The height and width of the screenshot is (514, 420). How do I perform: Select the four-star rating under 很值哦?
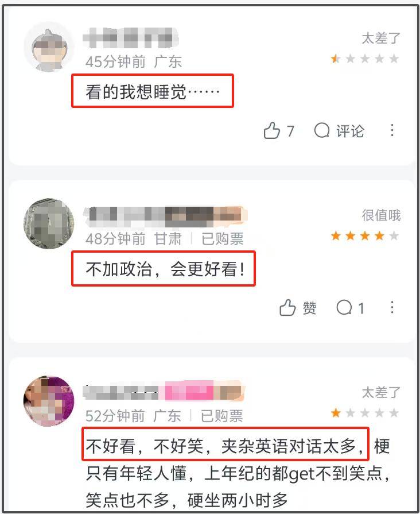pyautogui.click(x=365, y=235)
